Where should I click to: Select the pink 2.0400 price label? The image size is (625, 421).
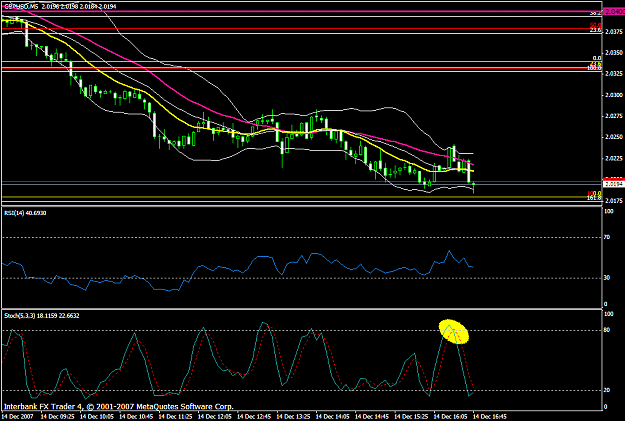click(615, 12)
